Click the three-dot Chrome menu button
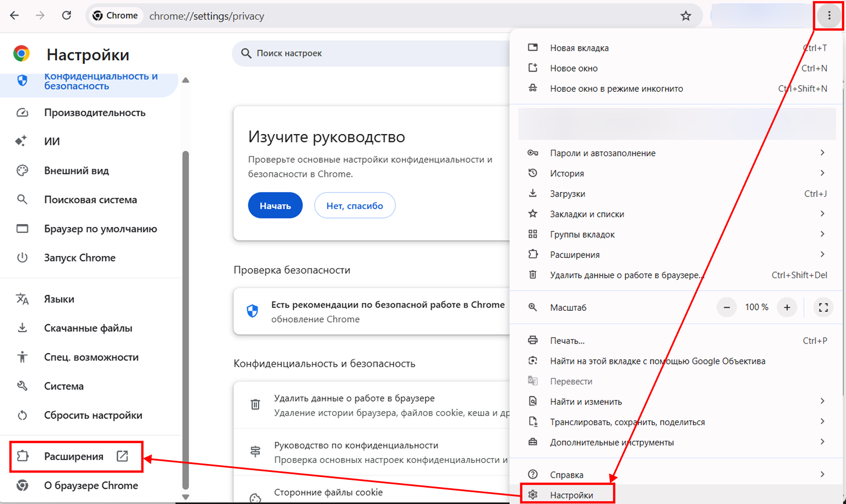Viewport: 846px width, 504px height. (829, 16)
